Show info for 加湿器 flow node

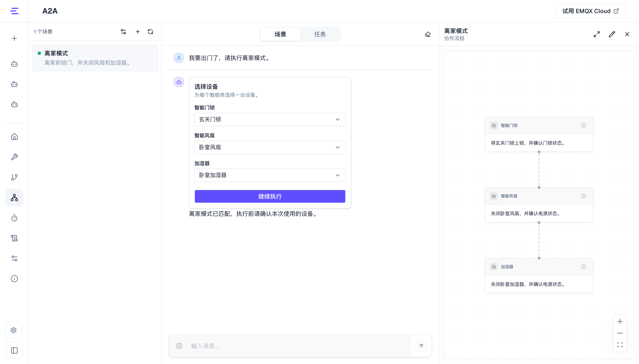click(584, 267)
